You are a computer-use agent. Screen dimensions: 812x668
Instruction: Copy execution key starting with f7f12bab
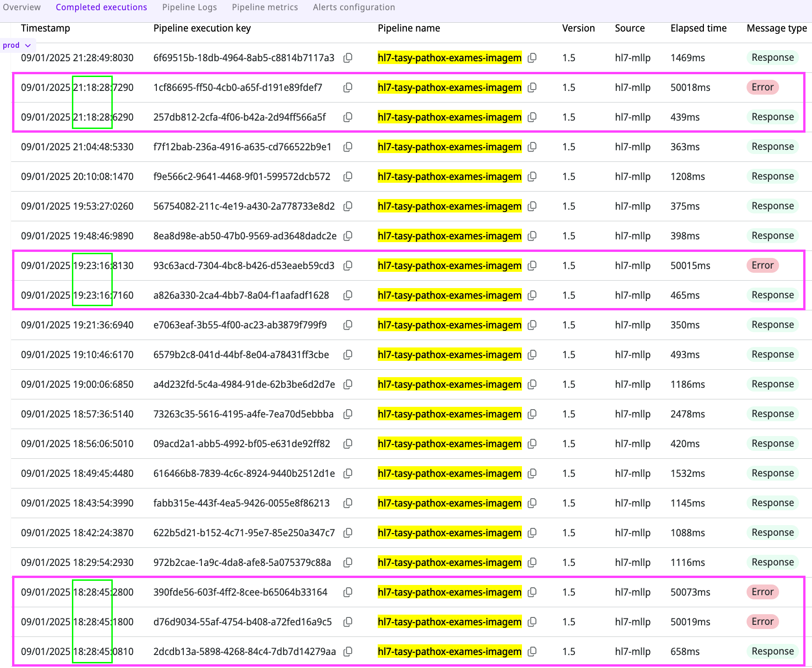click(x=348, y=147)
